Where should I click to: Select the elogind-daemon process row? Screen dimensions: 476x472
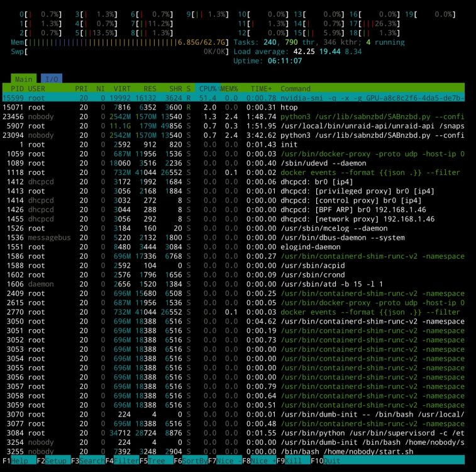(233, 247)
